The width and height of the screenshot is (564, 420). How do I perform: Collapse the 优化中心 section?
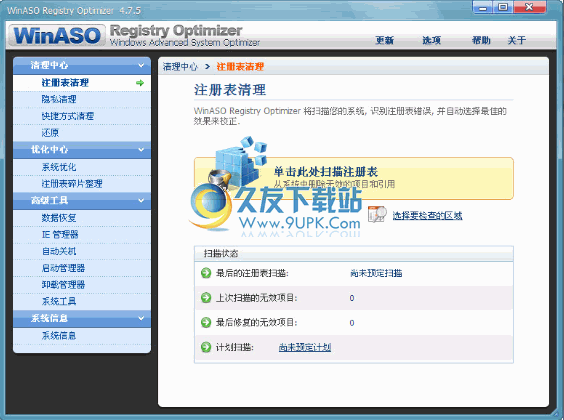[141, 150]
